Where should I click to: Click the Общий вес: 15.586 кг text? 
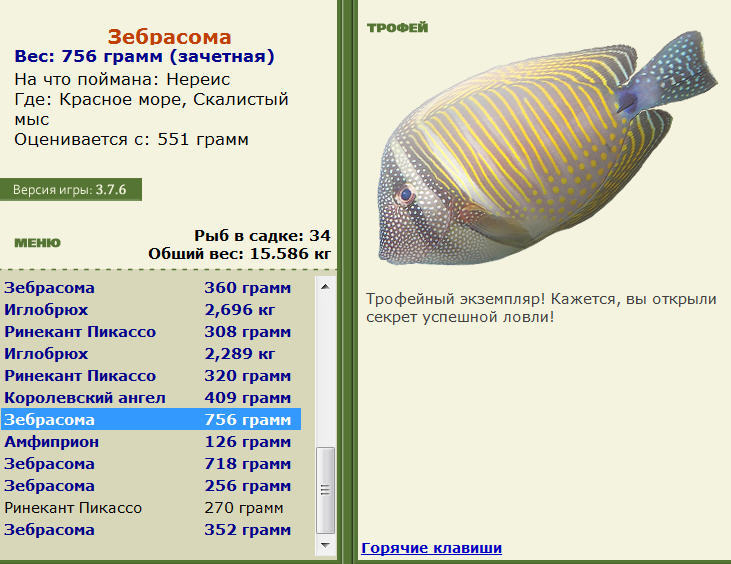pyautogui.click(x=239, y=254)
